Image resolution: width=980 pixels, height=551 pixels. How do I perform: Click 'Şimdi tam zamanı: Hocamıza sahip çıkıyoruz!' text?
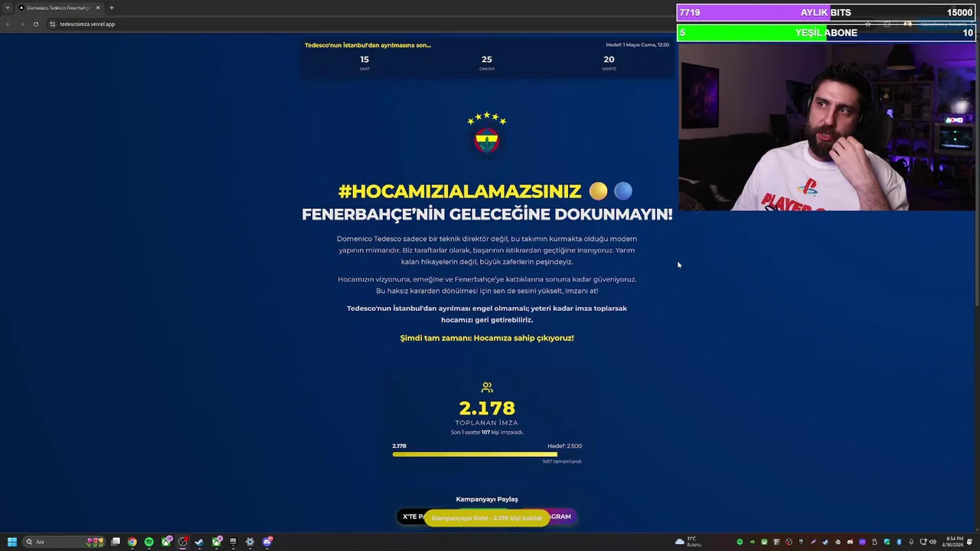click(487, 338)
